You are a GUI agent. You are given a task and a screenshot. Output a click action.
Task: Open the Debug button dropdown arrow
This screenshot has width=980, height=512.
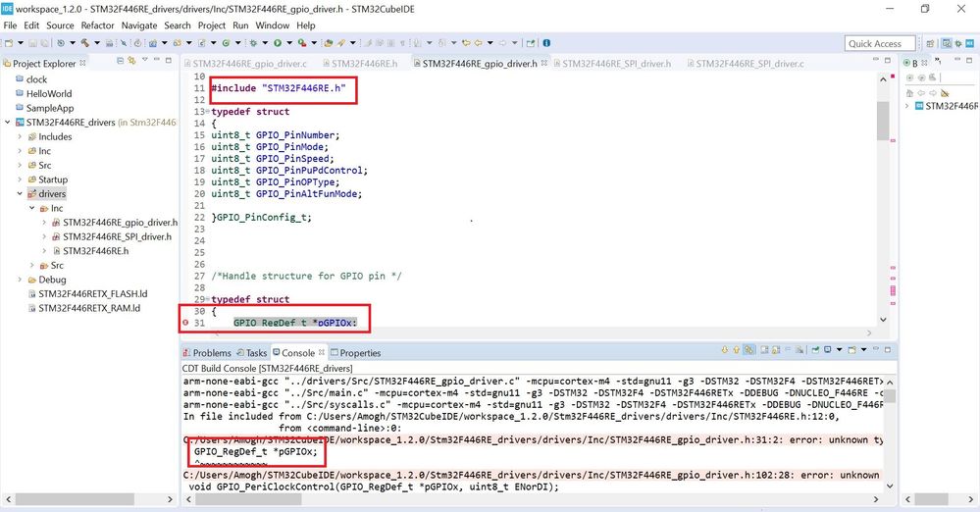click(x=266, y=43)
